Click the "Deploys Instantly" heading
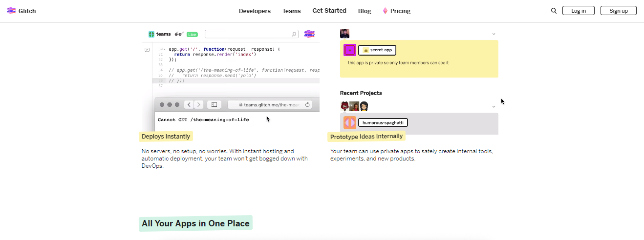The image size is (644, 240). point(166,137)
